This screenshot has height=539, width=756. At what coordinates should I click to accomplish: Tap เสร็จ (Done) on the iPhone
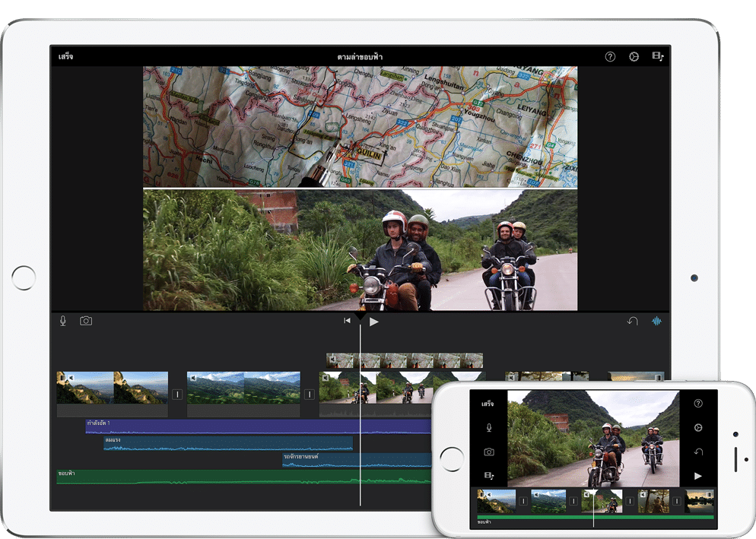(488, 404)
